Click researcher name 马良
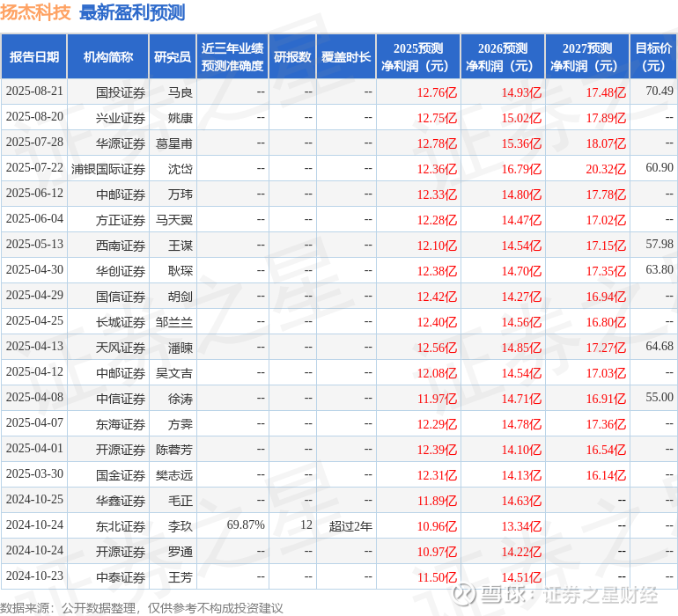The image size is (678, 616). click(180, 92)
